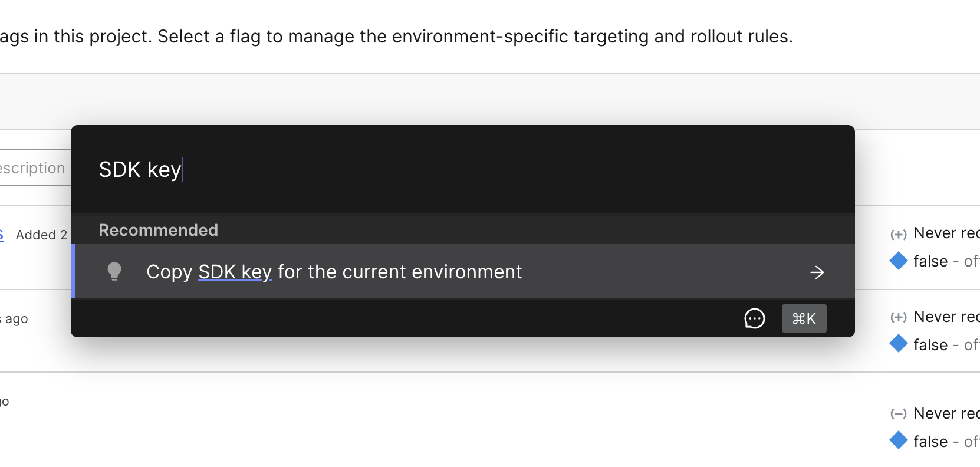Click the blue diamond in the second flag row

[x=899, y=344]
